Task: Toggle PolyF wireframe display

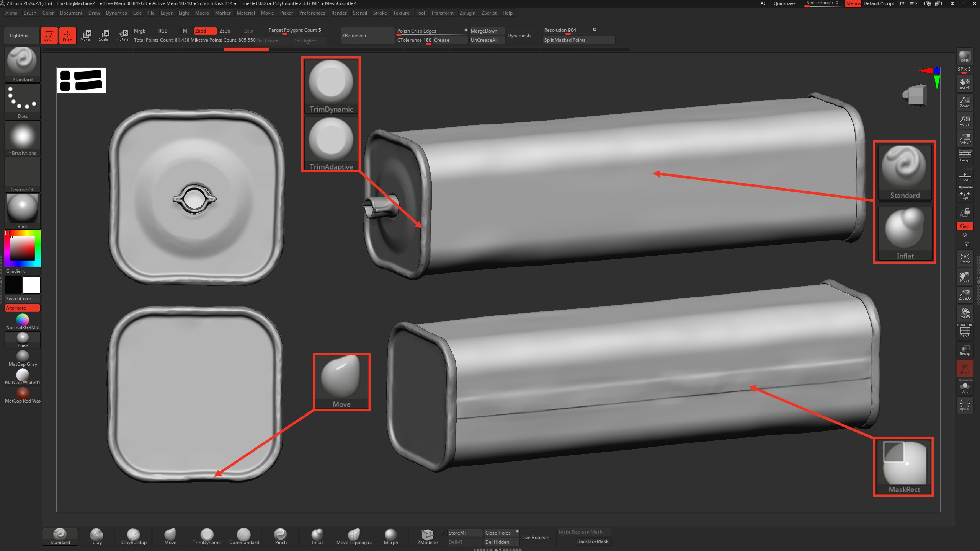Action: tap(965, 331)
